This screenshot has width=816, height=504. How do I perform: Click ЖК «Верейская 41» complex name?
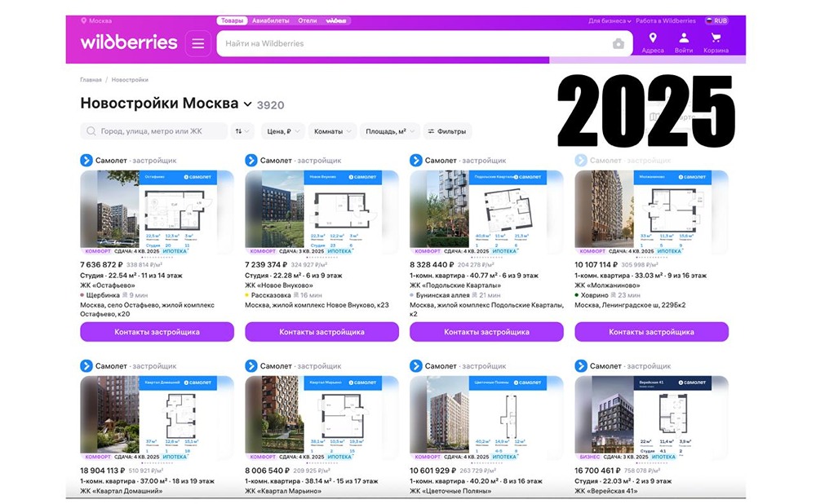tap(605, 490)
